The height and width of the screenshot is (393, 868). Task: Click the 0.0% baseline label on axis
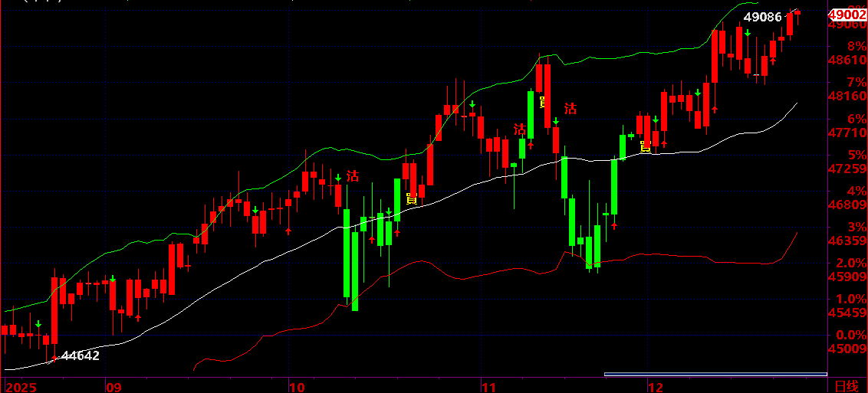coord(851,335)
